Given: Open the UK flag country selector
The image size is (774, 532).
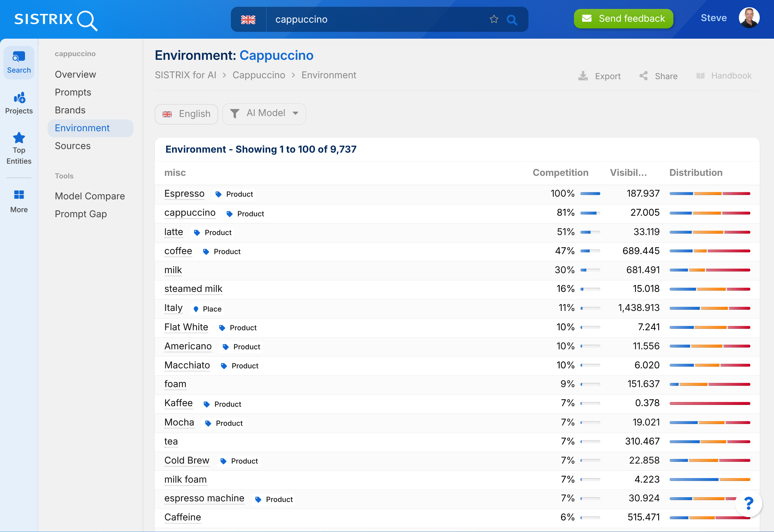Looking at the screenshot, I should (x=248, y=20).
